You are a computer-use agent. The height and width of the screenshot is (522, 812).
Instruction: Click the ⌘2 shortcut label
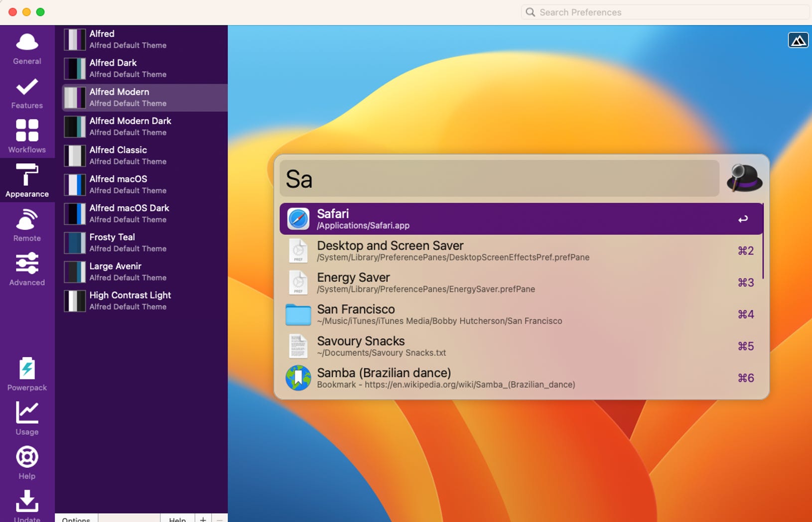746,251
